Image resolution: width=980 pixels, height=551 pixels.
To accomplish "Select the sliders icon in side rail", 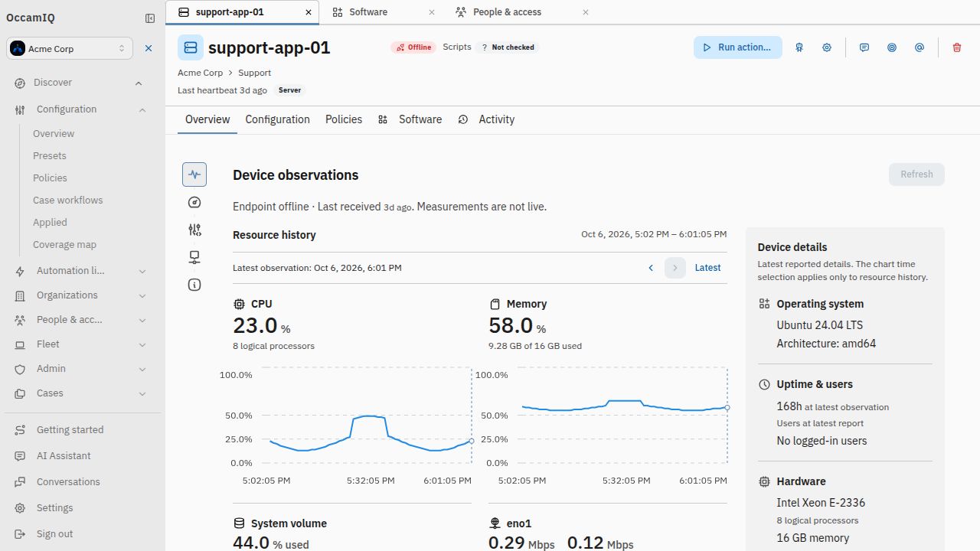I will pyautogui.click(x=194, y=230).
